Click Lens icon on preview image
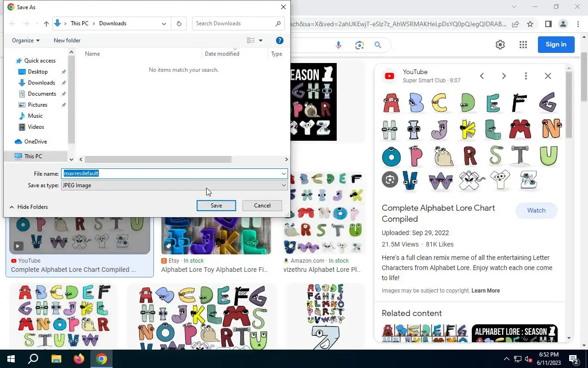Image resolution: width=588 pixels, height=368 pixels. (x=390, y=179)
